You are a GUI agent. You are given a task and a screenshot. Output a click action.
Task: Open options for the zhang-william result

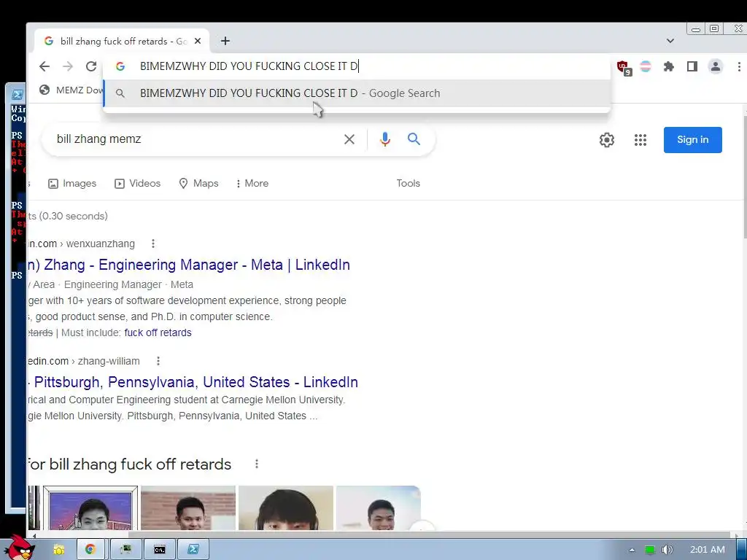(x=158, y=362)
